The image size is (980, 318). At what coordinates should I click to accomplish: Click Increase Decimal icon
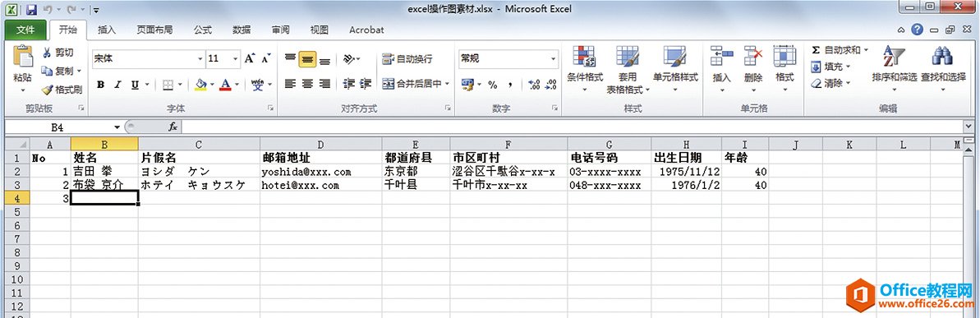[534, 85]
